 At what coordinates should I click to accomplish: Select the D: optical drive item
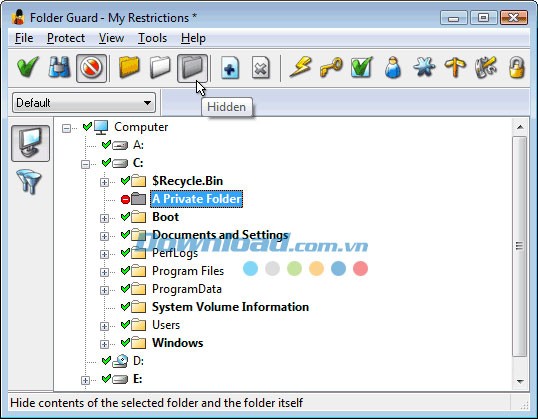click(x=138, y=361)
